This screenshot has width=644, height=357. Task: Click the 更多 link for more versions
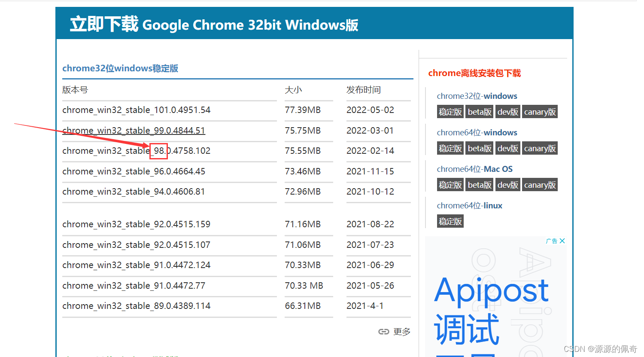coord(401,331)
